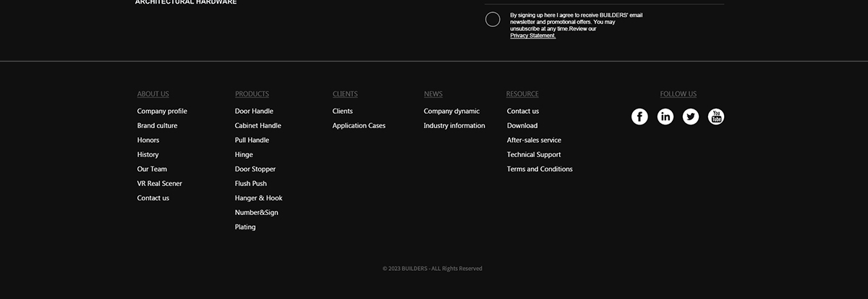Open the Facebook social icon
The width and height of the screenshot is (868, 299).
coord(639,117)
